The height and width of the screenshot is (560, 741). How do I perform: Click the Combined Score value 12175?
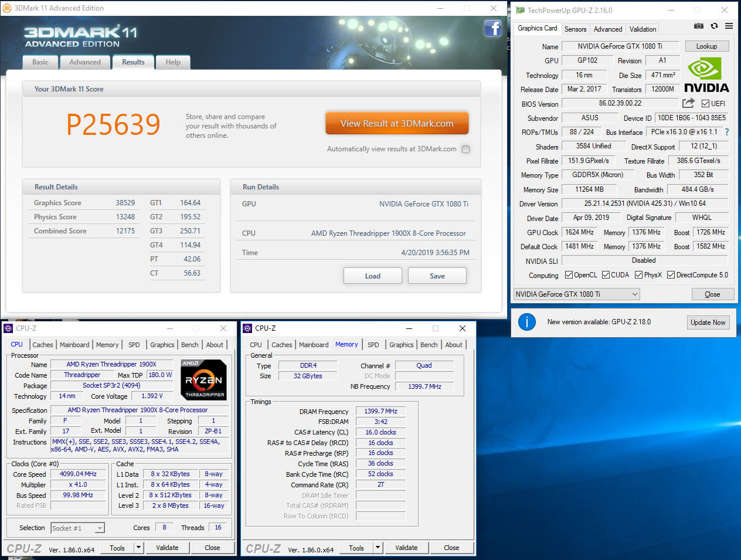[x=125, y=231]
